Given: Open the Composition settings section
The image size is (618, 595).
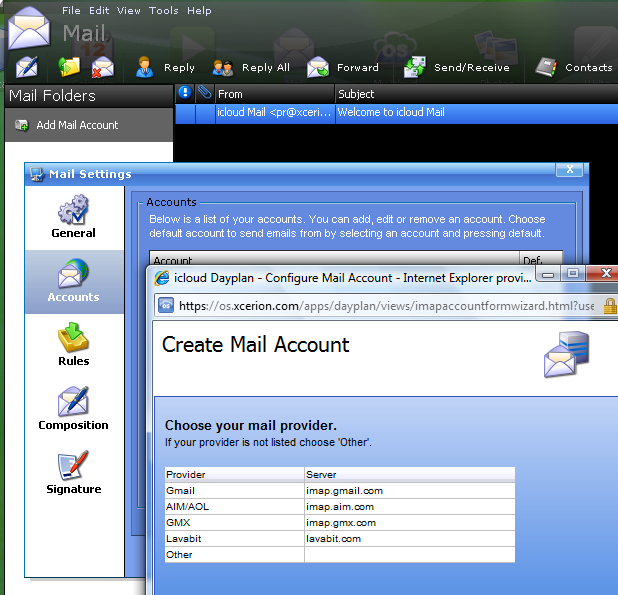Looking at the screenshot, I should (x=73, y=409).
